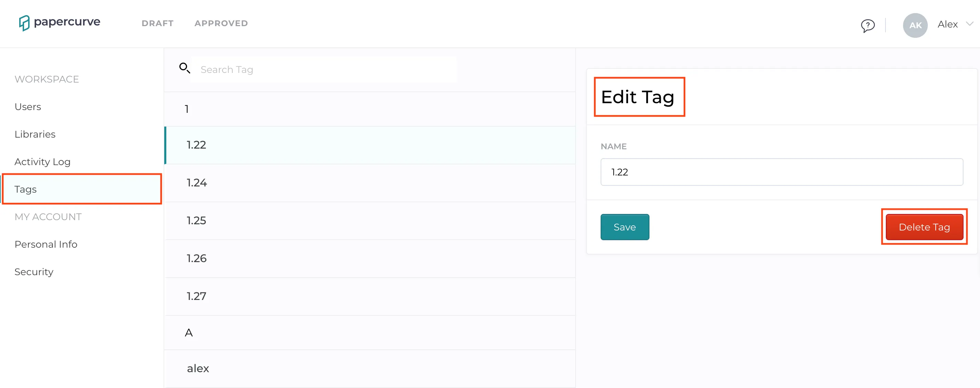Viewport: 980px width, 388px height.
Task: Switch to the DRAFT tab
Action: 157,23
